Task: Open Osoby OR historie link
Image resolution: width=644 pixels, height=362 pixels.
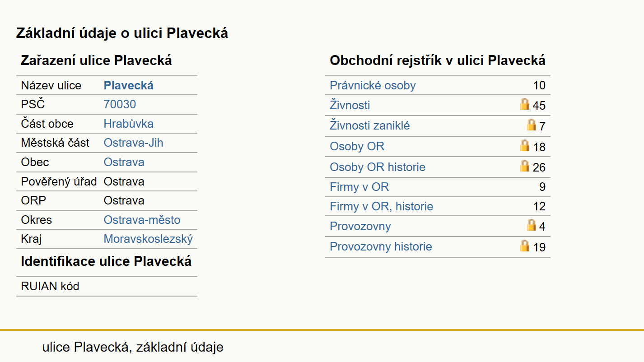Action: tap(378, 167)
